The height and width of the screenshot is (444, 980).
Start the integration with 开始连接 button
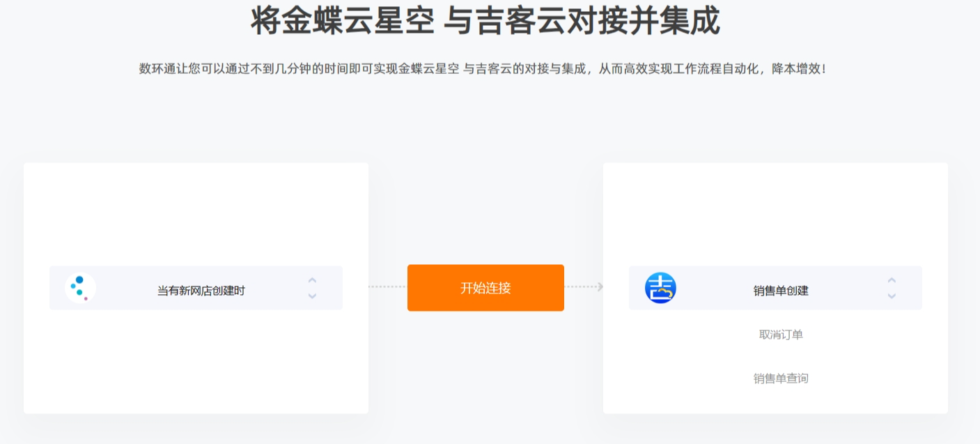tap(485, 288)
